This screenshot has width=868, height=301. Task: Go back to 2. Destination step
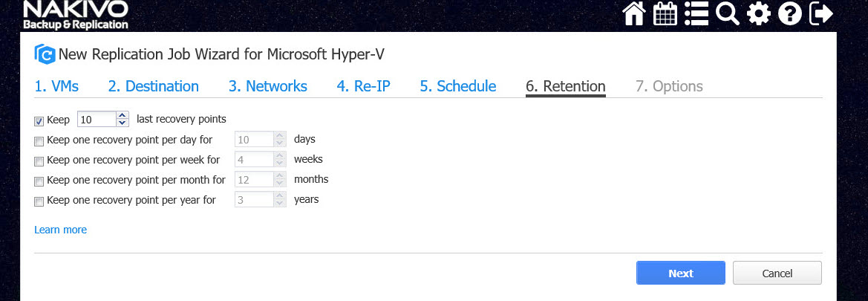pos(153,86)
